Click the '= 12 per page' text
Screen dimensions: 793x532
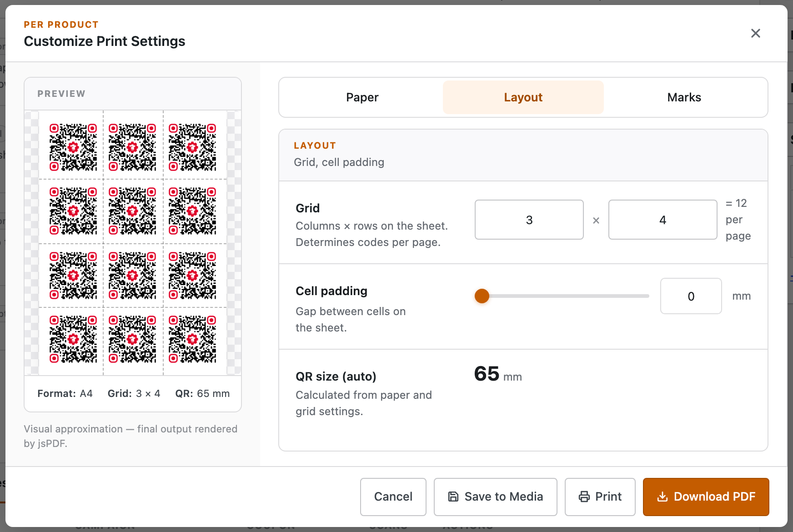[738, 220]
